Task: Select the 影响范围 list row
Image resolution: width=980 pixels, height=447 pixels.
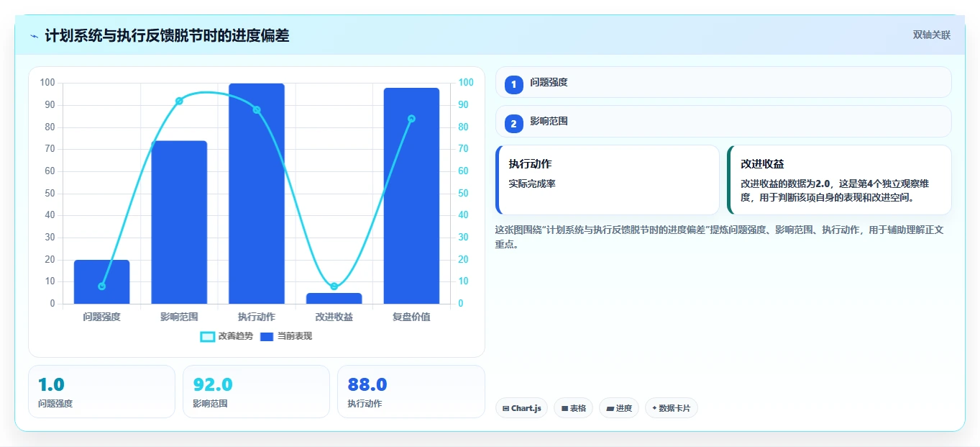Action: pos(723,121)
